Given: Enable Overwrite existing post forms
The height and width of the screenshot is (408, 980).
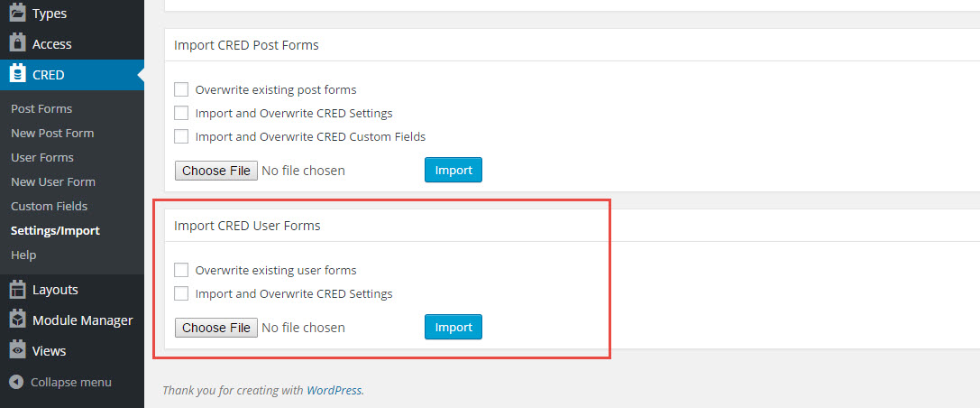Looking at the screenshot, I should (181, 89).
